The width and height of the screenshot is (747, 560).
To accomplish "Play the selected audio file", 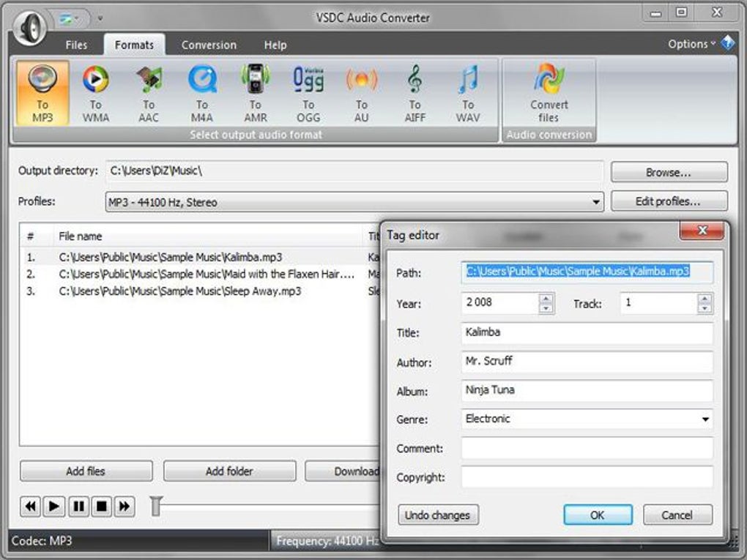I will tap(54, 506).
